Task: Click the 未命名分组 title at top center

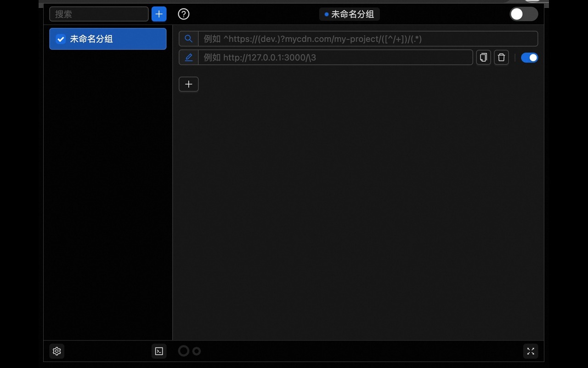Action: [352, 14]
